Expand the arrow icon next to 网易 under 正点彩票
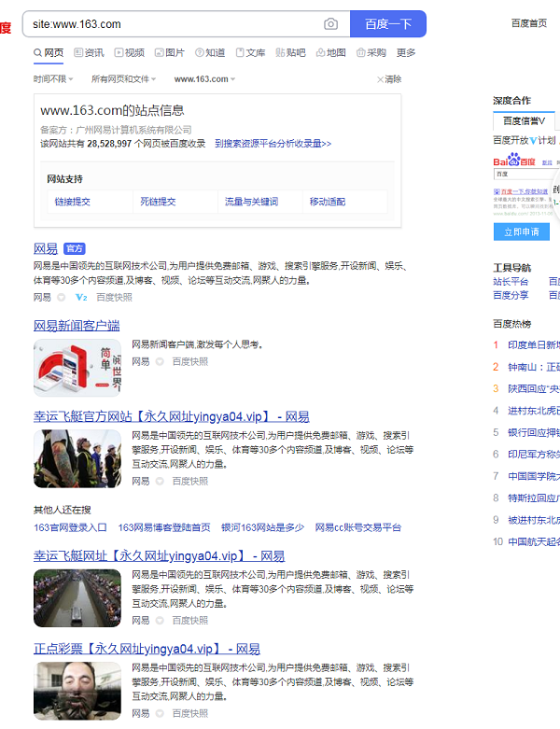 (x=160, y=713)
